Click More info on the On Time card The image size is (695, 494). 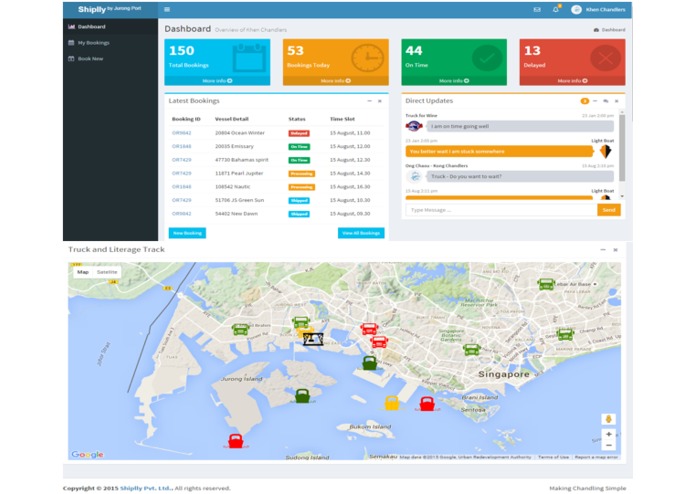454,81
